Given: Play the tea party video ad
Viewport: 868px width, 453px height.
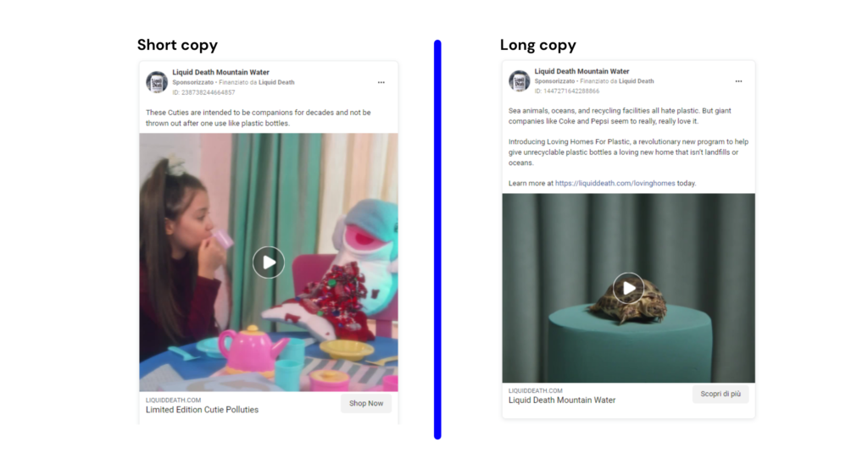Looking at the screenshot, I should pyautogui.click(x=269, y=262).
